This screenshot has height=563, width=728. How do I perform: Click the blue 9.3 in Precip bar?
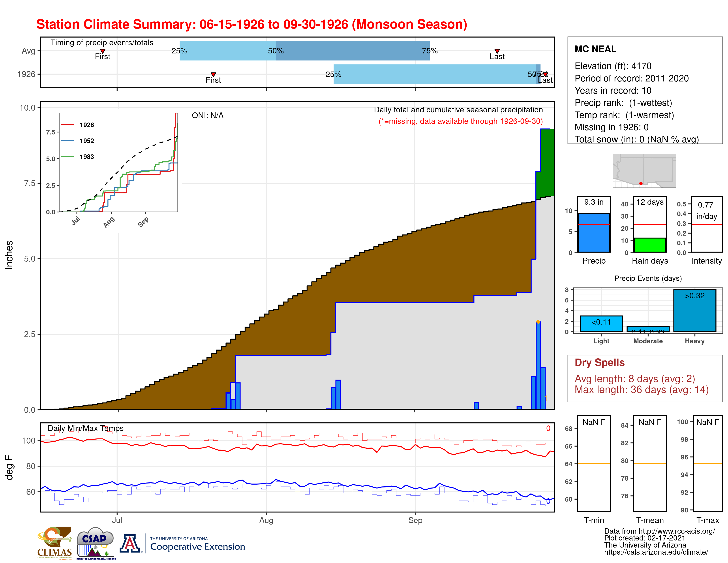[x=594, y=233]
